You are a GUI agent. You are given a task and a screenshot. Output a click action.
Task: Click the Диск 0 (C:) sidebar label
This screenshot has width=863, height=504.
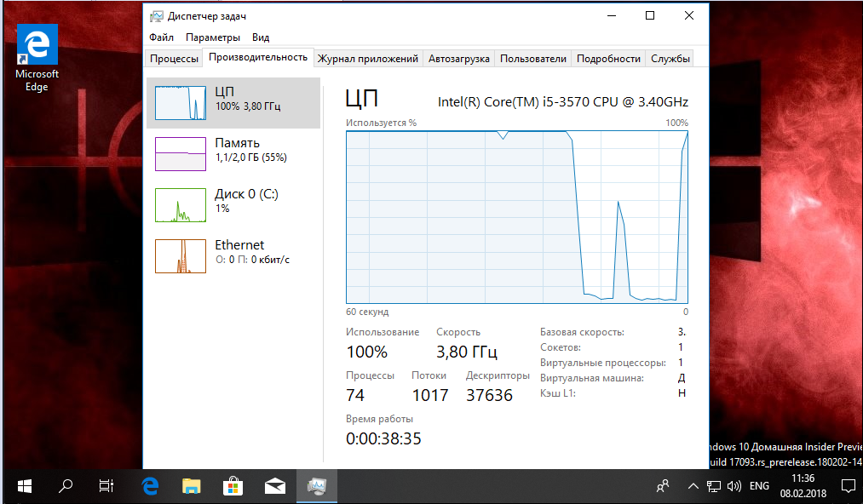pos(246,193)
